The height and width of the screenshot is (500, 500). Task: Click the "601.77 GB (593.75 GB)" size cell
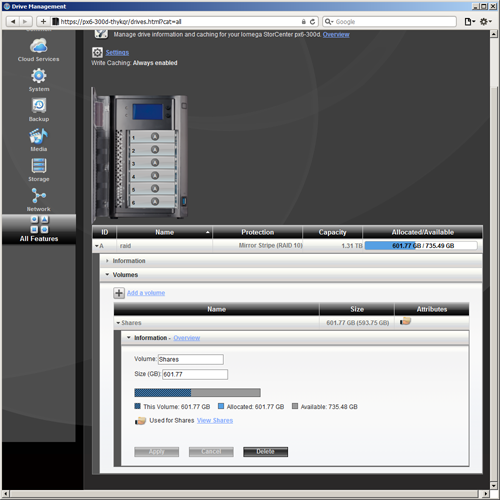358,323
